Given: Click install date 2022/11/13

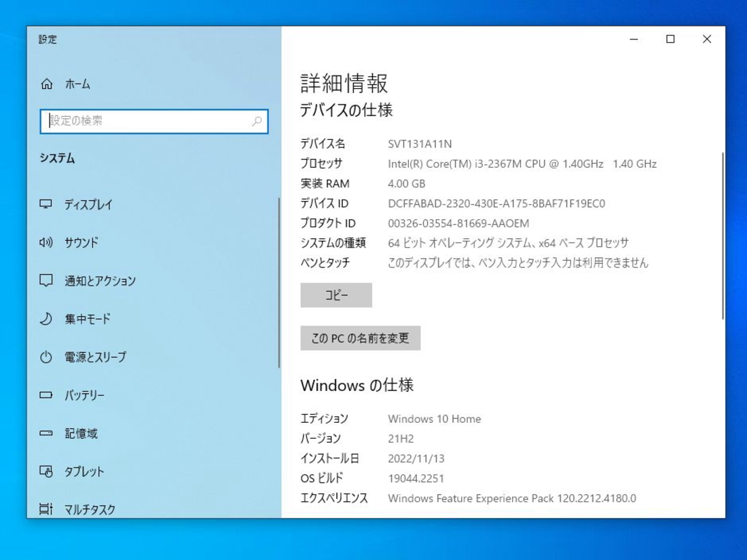Looking at the screenshot, I should tap(416, 459).
